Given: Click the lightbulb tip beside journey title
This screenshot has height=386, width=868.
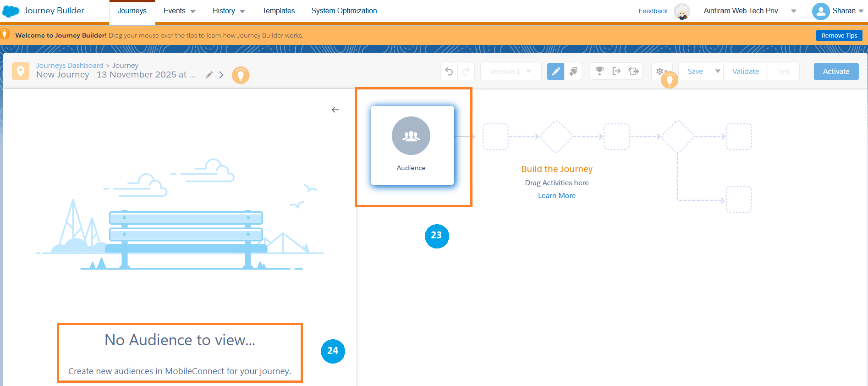Looking at the screenshot, I should click(241, 75).
